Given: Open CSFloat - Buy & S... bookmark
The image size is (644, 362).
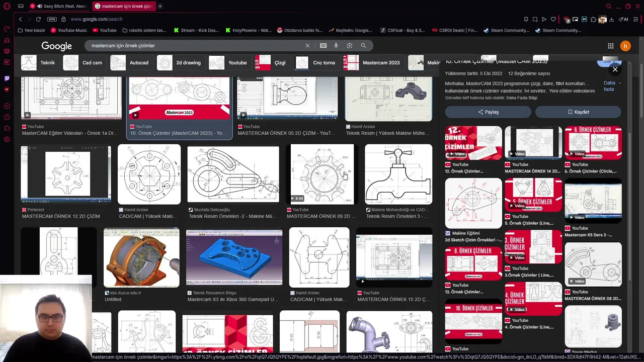Looking at the screenshot, I should pyautogui.click(x=403, y=30).
